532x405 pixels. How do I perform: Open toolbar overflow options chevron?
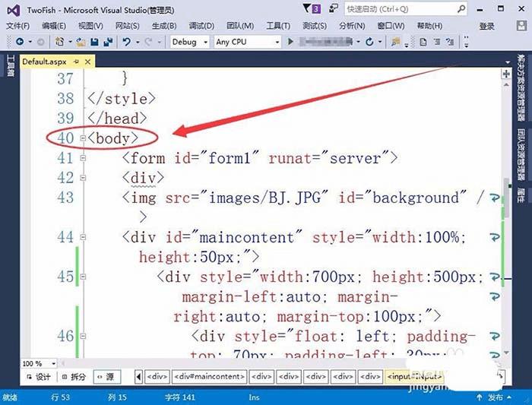point(467,42)
